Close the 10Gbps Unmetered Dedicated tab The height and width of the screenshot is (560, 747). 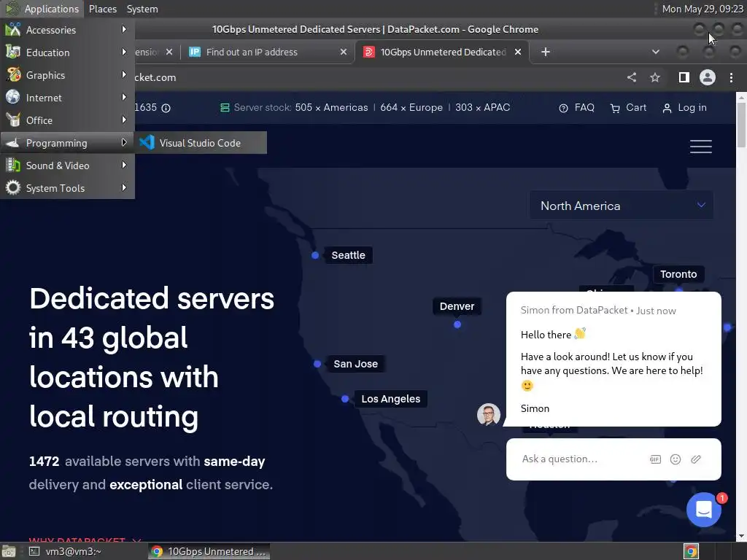(x=518, y=52)
